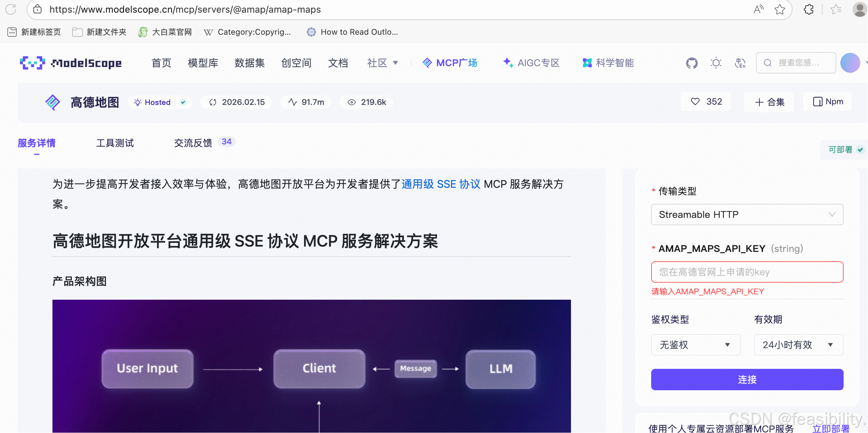Reload page using the browser refresh icon
Image resolution: width=868 pixels, height=433 pixels.
pyautogui.click(x=11, y=9)
